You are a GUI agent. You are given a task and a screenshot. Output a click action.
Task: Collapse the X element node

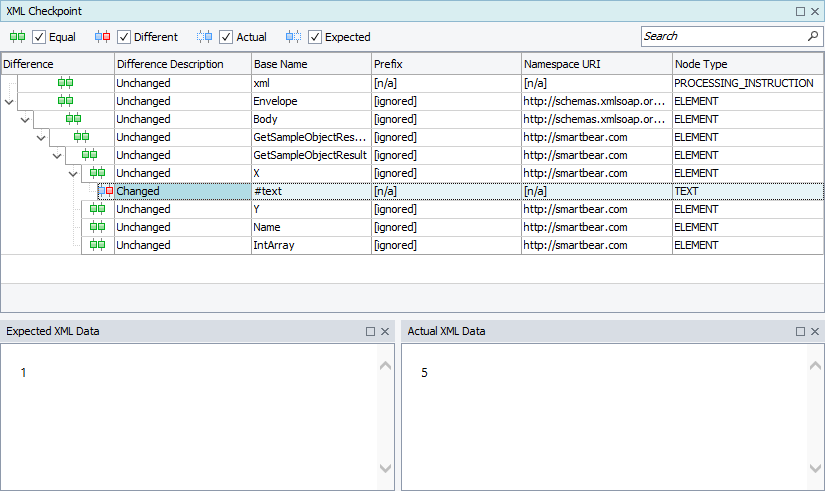pyautogui.click(x=74, y=174)
